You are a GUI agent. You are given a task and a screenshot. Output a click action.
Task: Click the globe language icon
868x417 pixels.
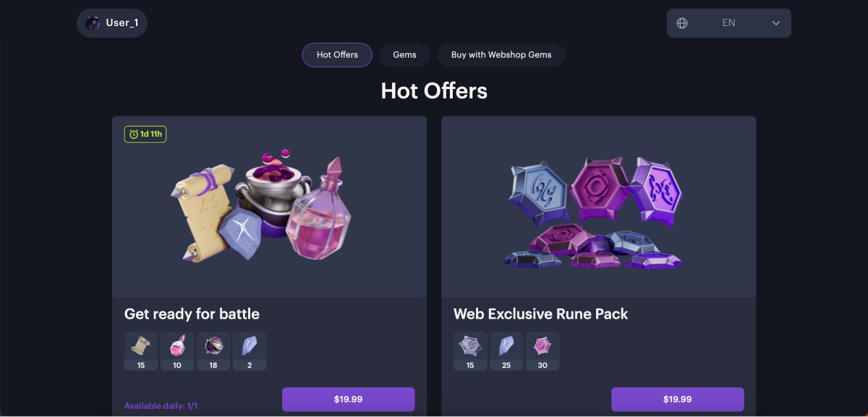682,23
